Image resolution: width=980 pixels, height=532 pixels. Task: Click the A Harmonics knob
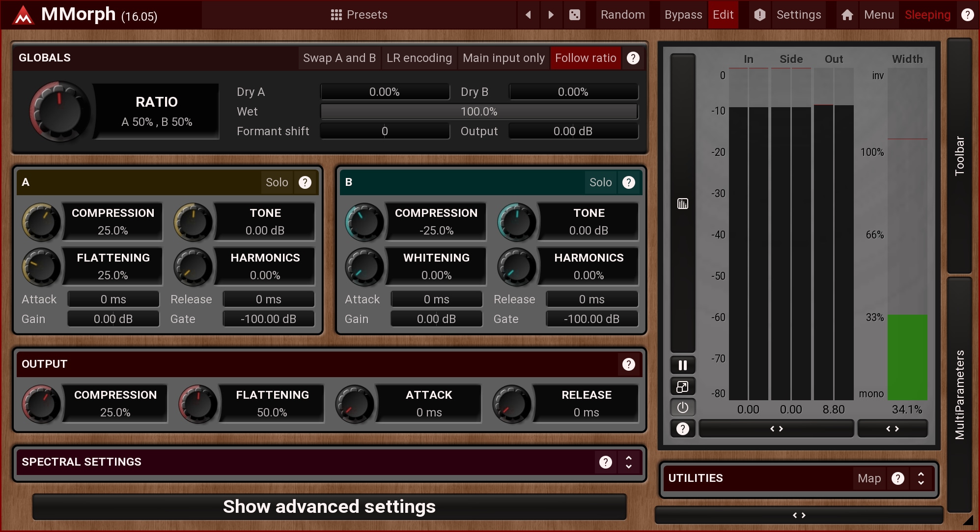pyautogui.click(x=193, y=266)
